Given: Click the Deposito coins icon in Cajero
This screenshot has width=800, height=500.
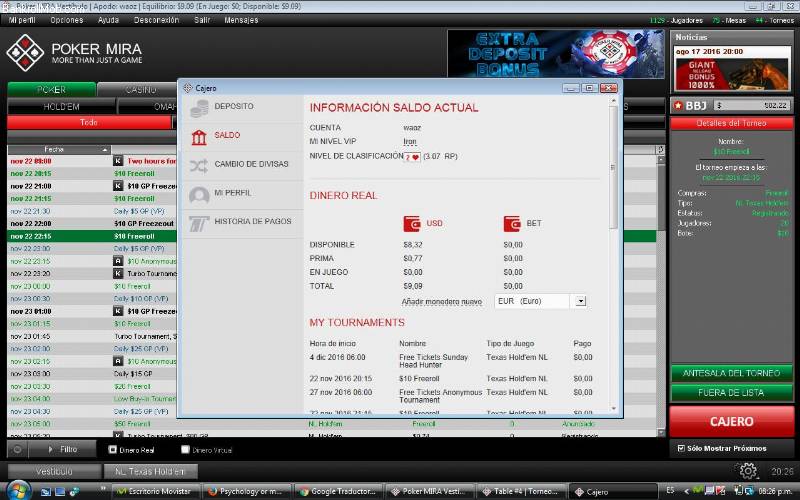Looking at the screenshot, I should [199, 108].
